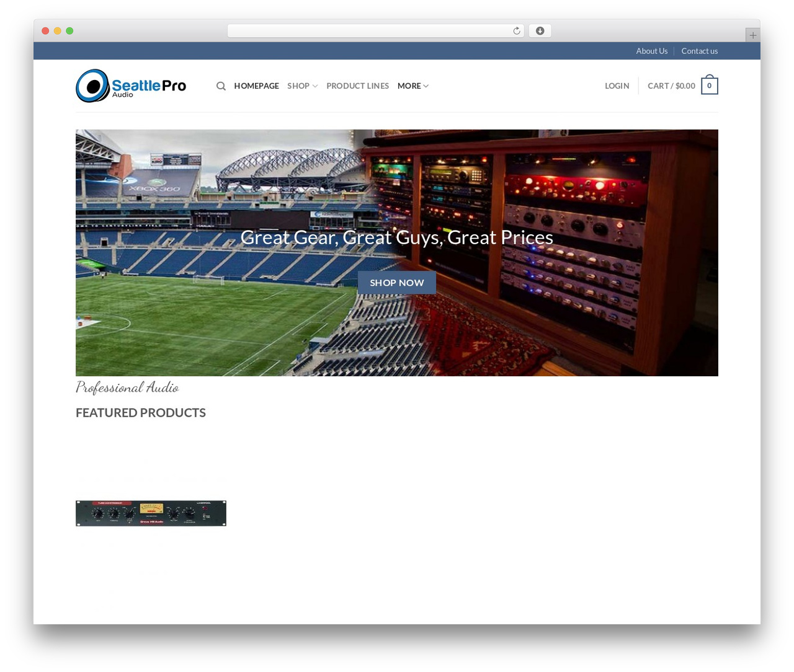This screenshot has height=672, width=794.
Task: Expand the SHOP dropdown menu
Action: (303, 86)
